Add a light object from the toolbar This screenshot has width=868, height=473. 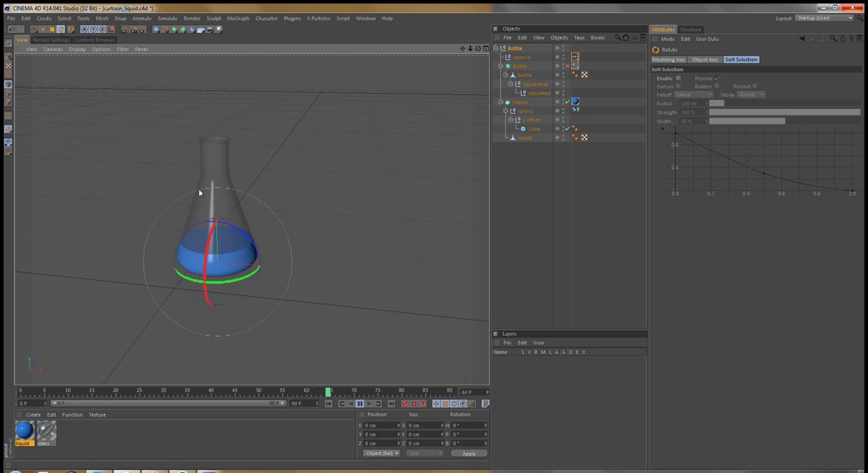tap(219, 29)
